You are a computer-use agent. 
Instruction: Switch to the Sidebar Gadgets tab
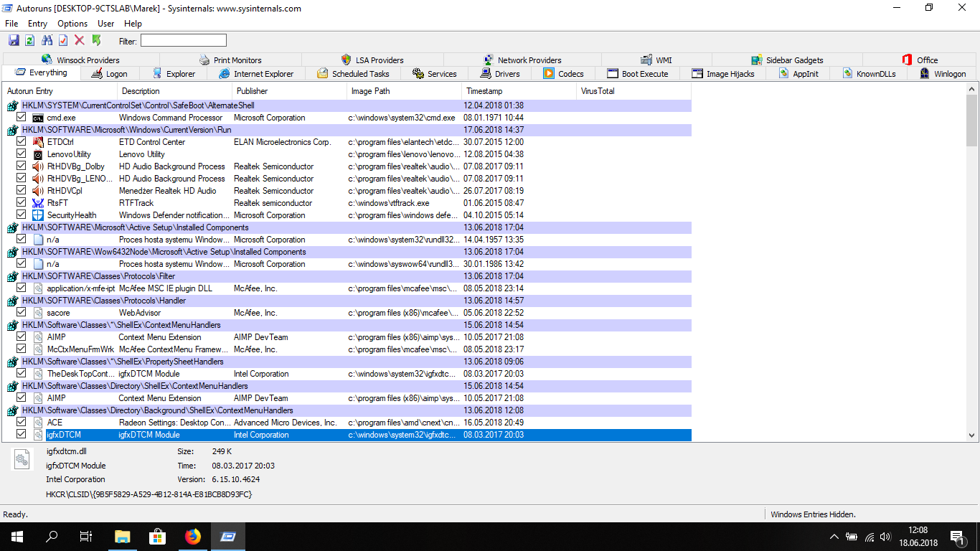click(x=786, y=60)
